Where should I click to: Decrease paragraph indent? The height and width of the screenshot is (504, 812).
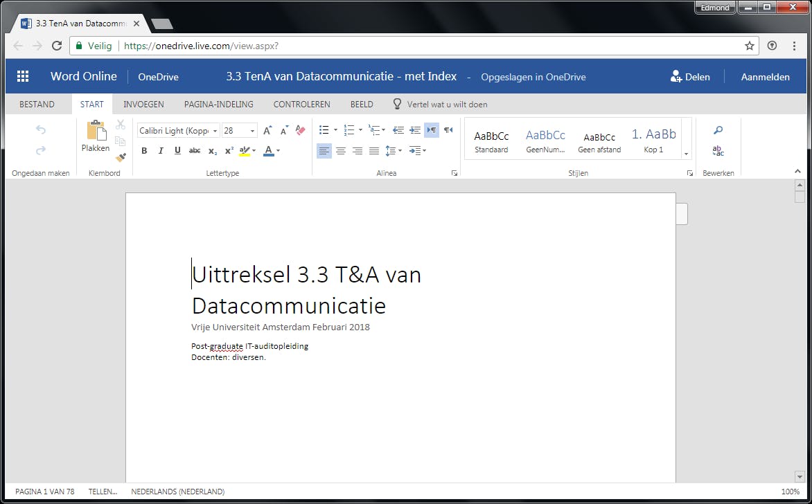coord(398,130)
